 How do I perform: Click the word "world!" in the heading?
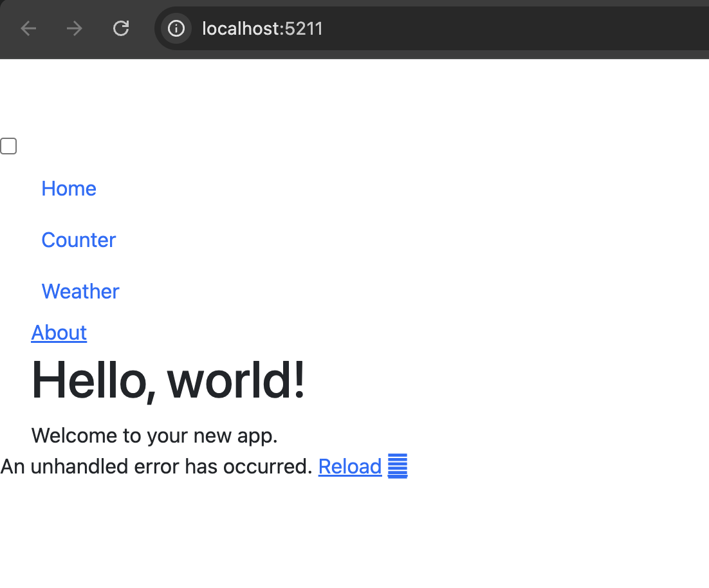(x=236, y=380)
